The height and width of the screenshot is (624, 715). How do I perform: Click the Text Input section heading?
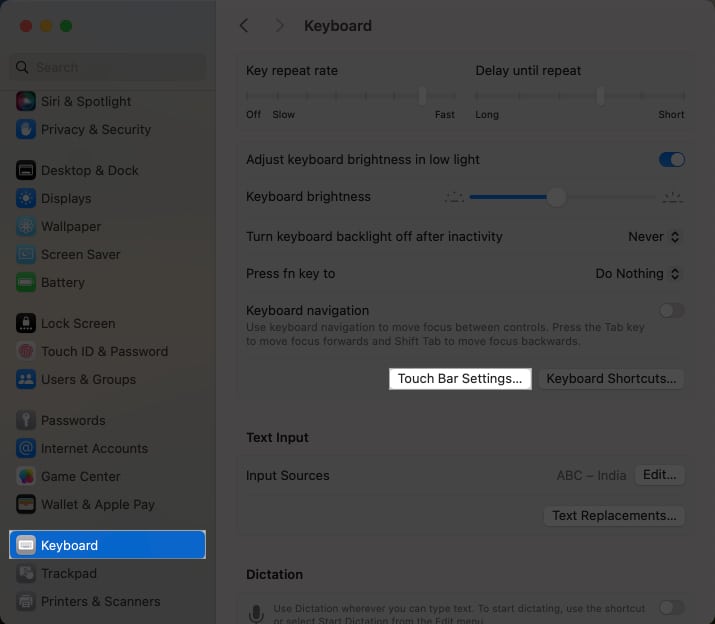277,437
